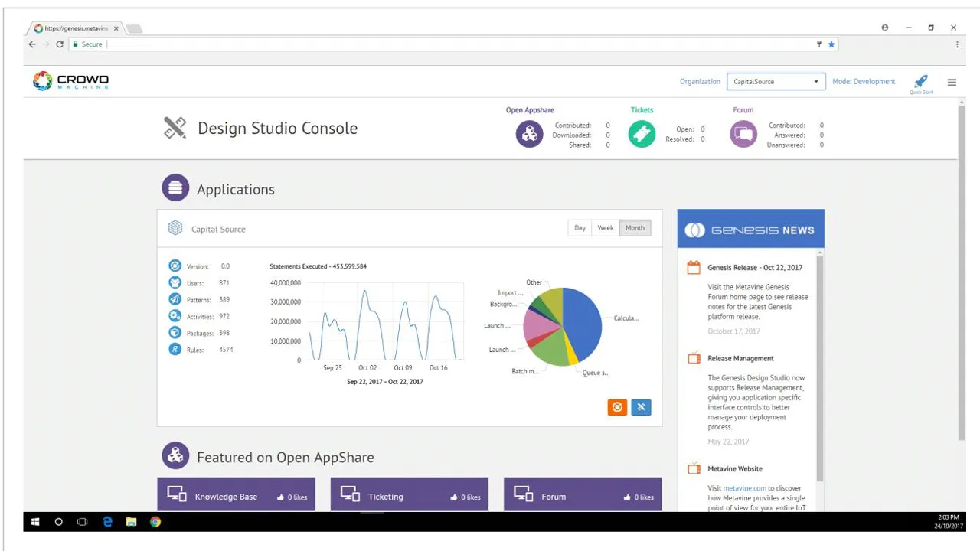Open the Forum app card
980x551 pixels.
(x=583, y=495)
